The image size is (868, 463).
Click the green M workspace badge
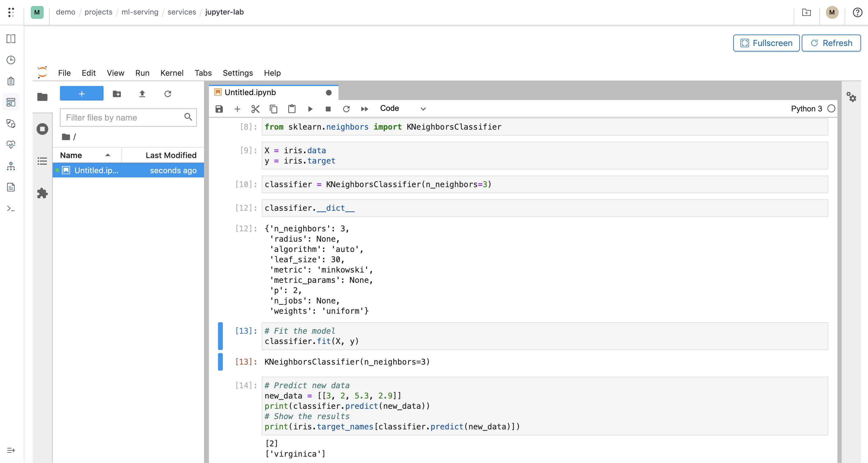click(37, 12)
